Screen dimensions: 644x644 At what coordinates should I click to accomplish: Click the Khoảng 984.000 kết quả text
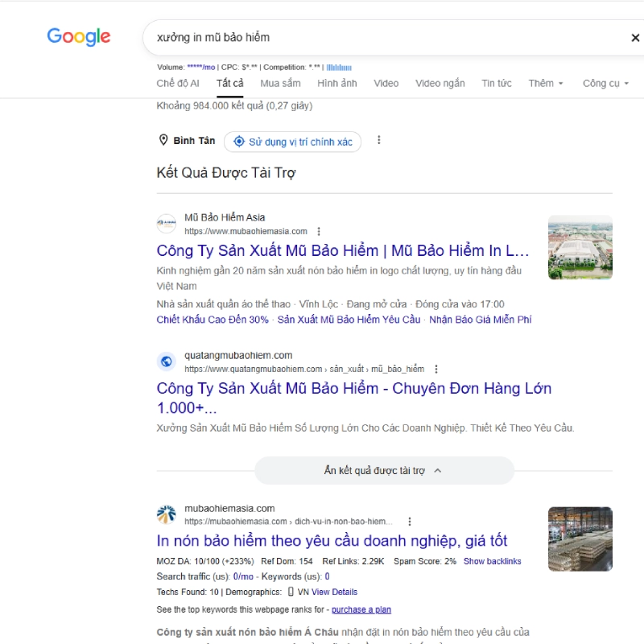(x=234, y=105)
